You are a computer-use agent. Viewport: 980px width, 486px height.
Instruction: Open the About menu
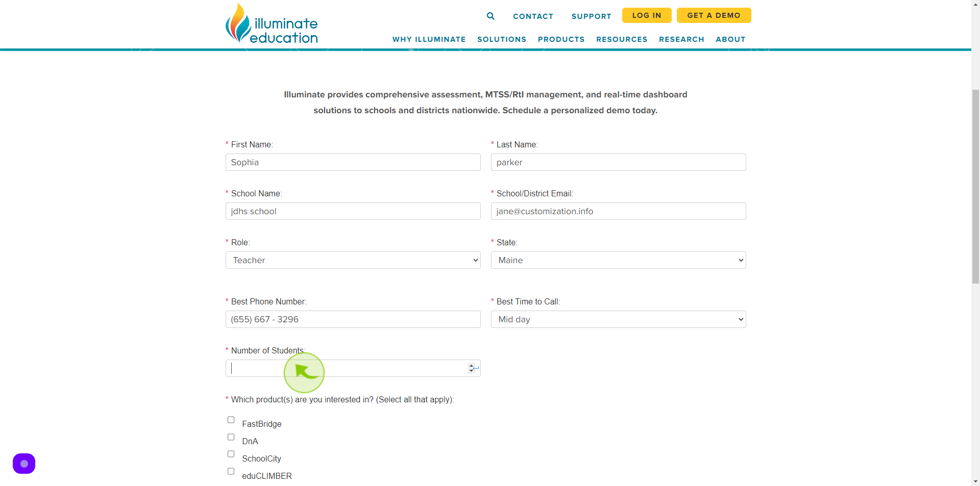click(730, 39)
